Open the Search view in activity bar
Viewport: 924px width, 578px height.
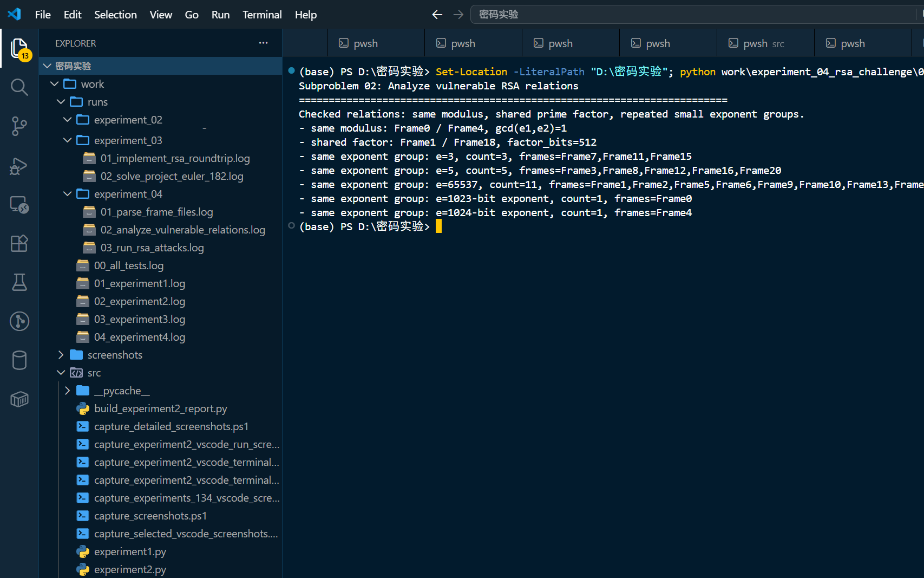tap(19, 87)
